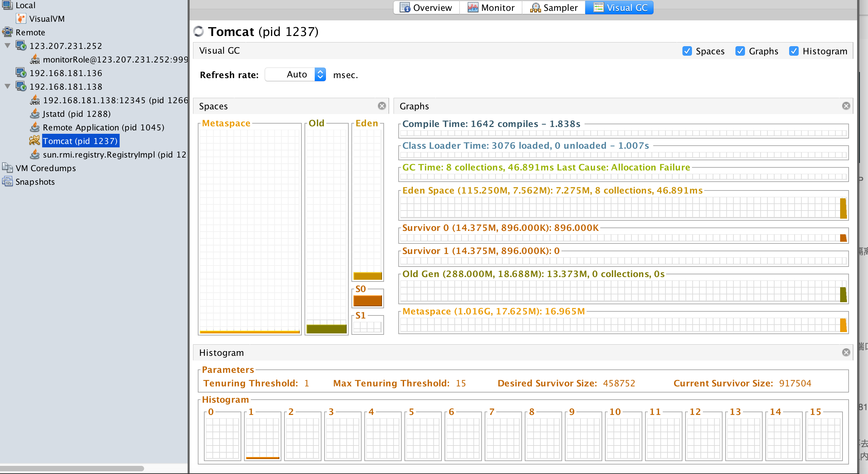The height and width of the screenshot is (474, 868).
Task: Open the Sampler tab
Action: (554, 7)
